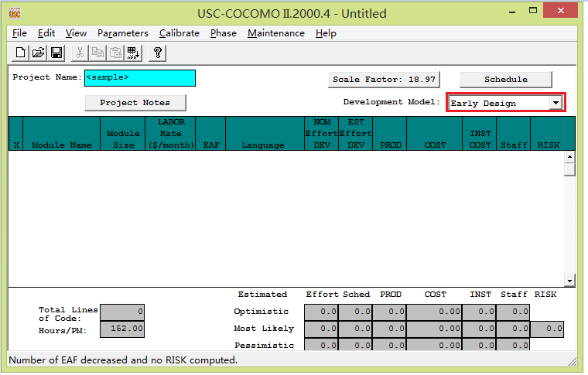Open help via the question mark icon
Screen dimensions: 588x375
(158, 53)
